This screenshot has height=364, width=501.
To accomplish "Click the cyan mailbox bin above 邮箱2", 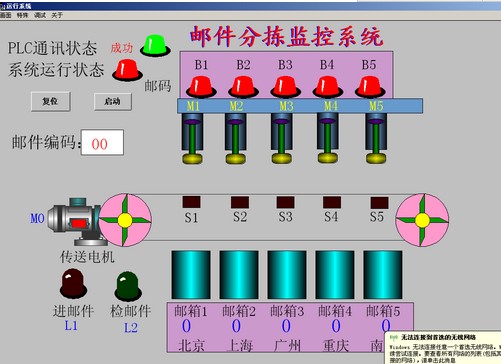I will click(239, 275).
